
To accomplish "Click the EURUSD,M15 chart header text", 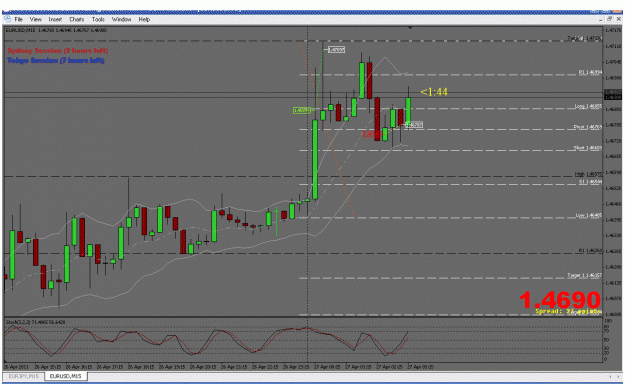I will click(56, 30).
